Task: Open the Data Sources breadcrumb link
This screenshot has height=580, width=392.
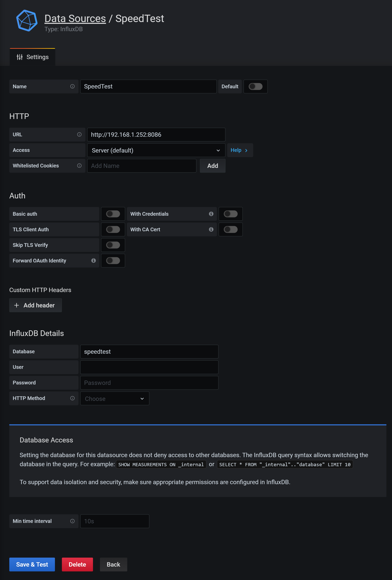Action: (75, 18)
